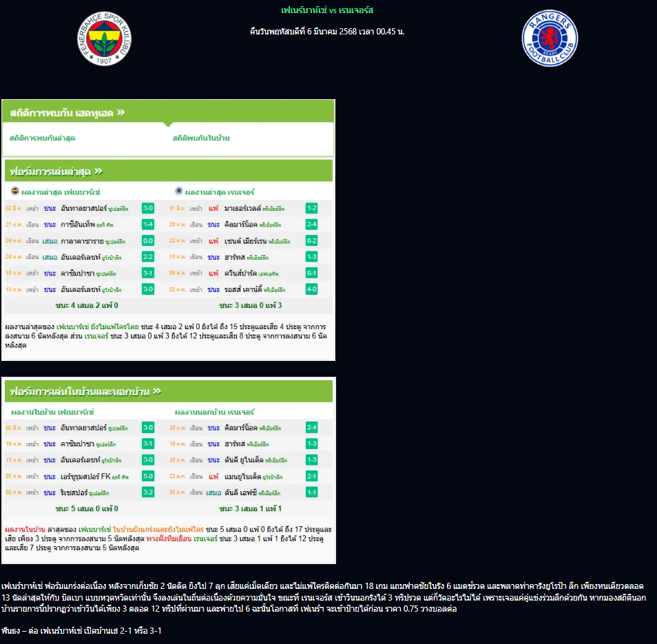Click small Rangers icon beside 'ผลงานล่าสุด เรนเจอร์'
The width and height of the screenshot is (657, 644).
(179, 191)
